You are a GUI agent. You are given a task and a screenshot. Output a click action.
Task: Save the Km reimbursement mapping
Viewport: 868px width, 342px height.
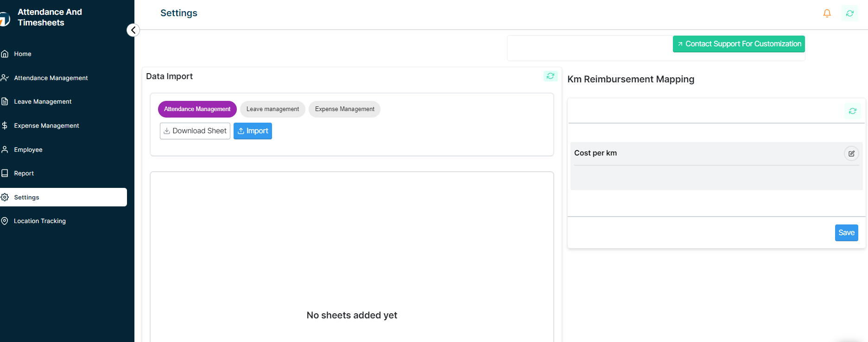click(x=846, y=233)
